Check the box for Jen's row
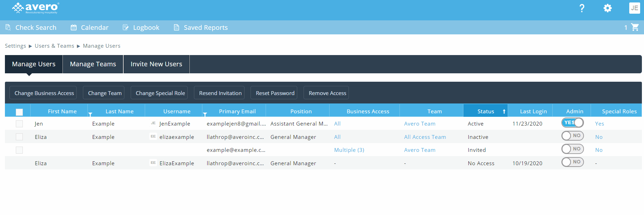Screen dimensions: 644x215 pos(19,124)
